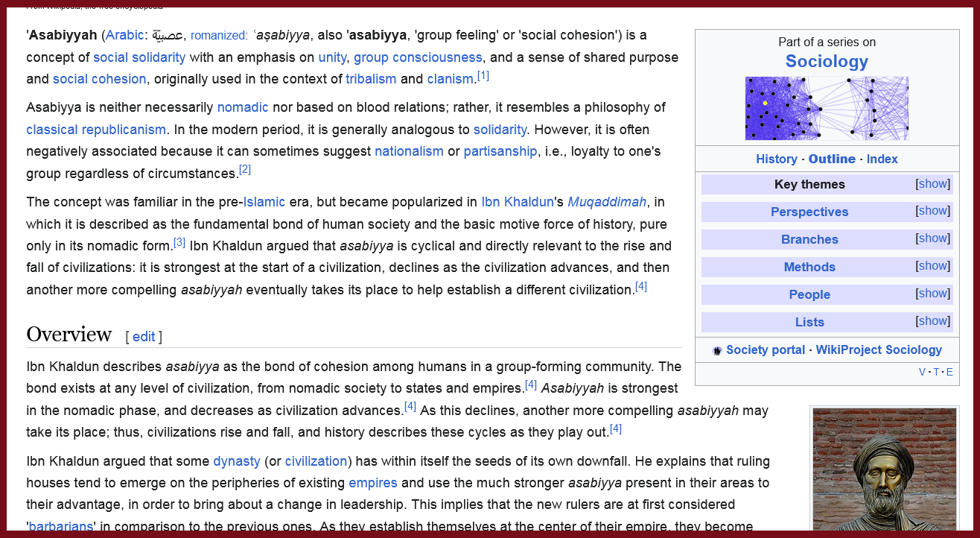The width and height of the screenshot is (980, 538).
Task: Expand the Branches section
Action: click(932, 238)
